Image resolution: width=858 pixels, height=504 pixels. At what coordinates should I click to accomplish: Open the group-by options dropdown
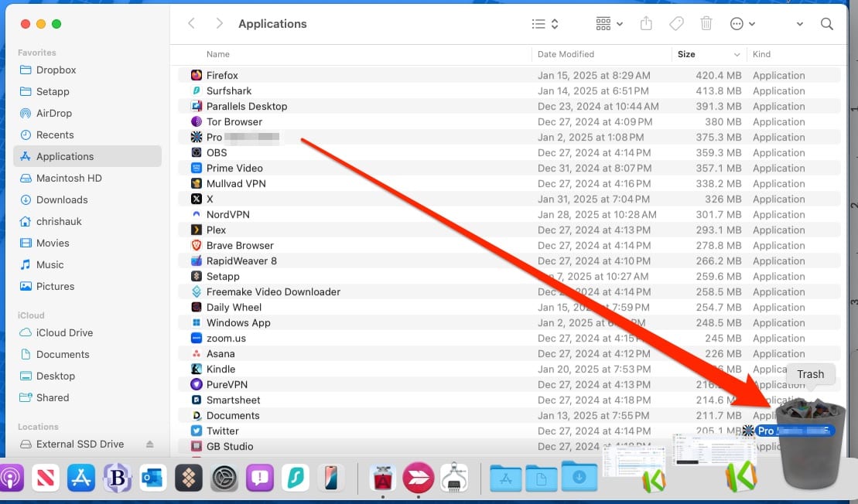click(609, 24)
